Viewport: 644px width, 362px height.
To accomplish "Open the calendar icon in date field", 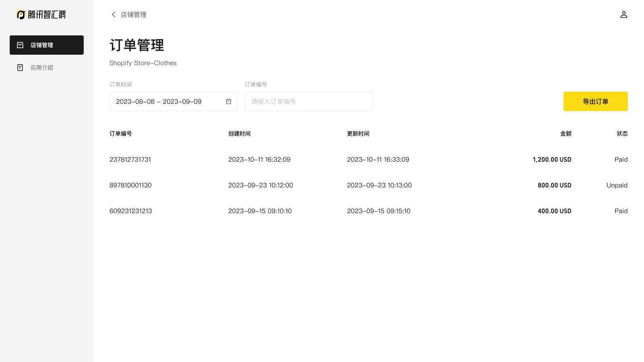I will tap(229, 101).
